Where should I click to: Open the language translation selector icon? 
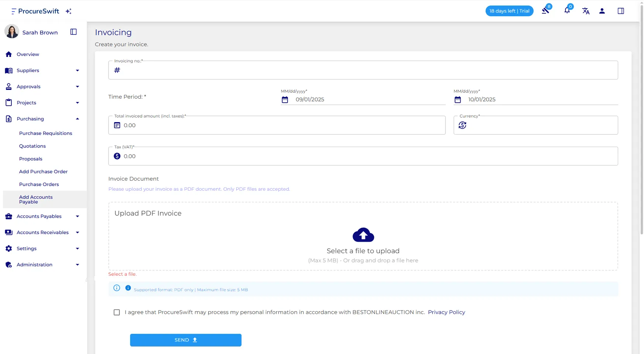tap(586, 11)
